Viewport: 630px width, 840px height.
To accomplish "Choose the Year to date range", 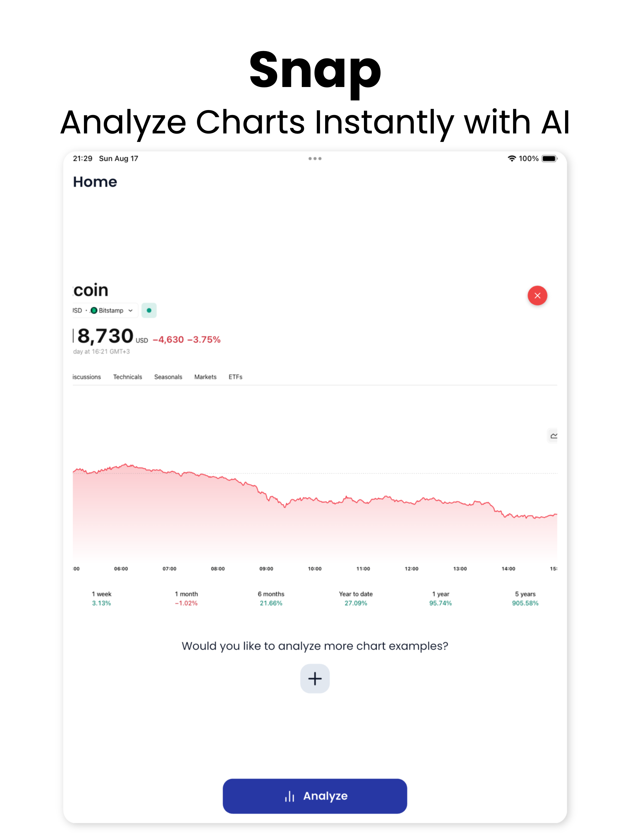I will (x=355, y=598).
